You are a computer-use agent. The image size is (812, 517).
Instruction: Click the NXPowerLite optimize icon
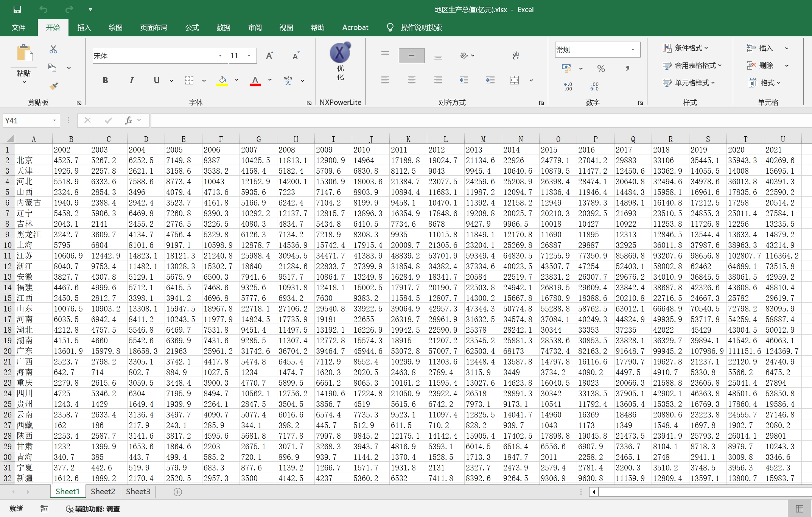coord(340,53)
